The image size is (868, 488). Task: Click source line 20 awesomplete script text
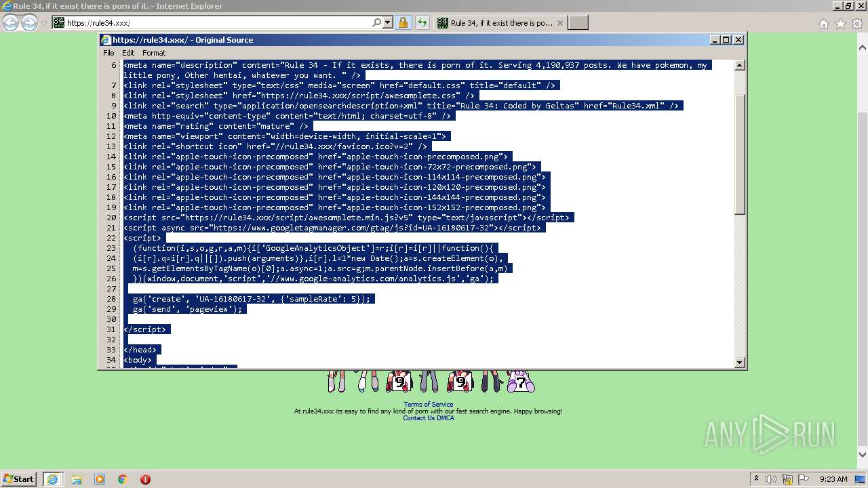347,218
